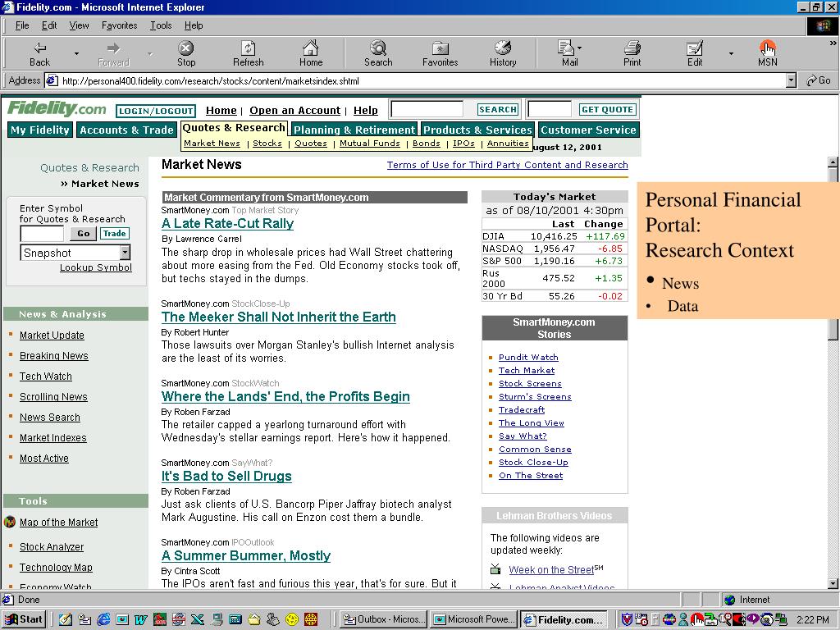840x630 pixels.
Task: Expand the toolbar overflow chevron
Action: [833, 43]
